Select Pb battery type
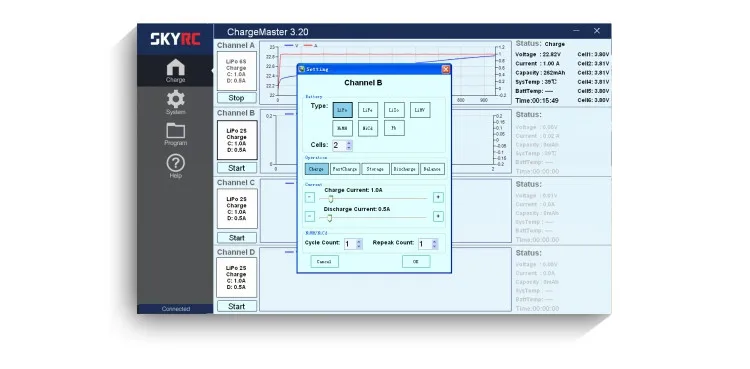The height and width of the screenshot is (369, 750). click(394, 128)
